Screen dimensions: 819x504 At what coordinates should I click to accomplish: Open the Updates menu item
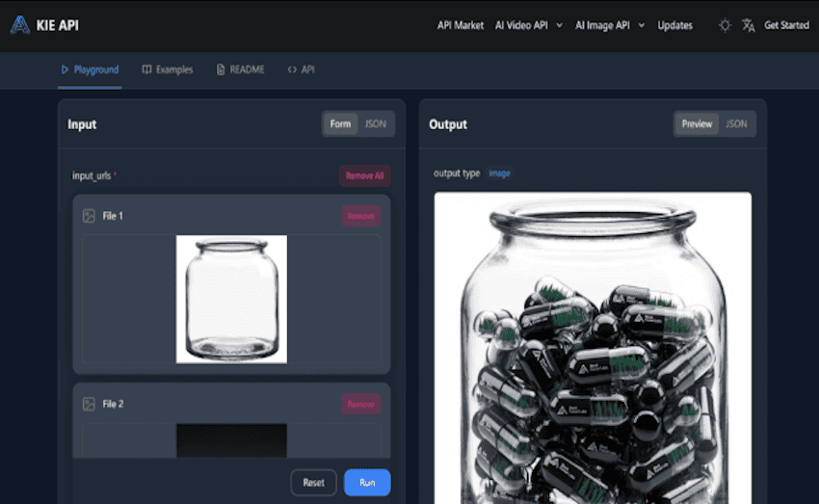(674, 25)
